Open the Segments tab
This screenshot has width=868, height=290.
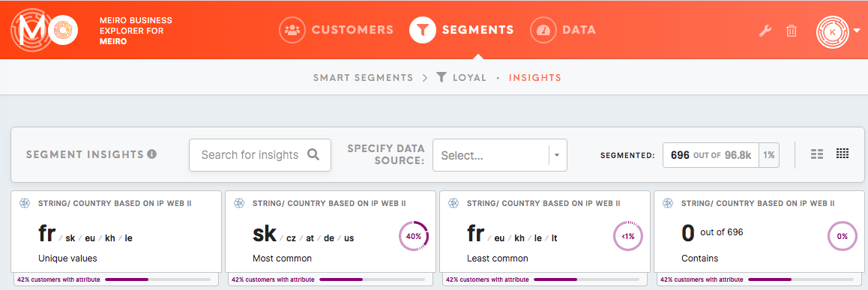pyautogui.click(x=462, y=30)
